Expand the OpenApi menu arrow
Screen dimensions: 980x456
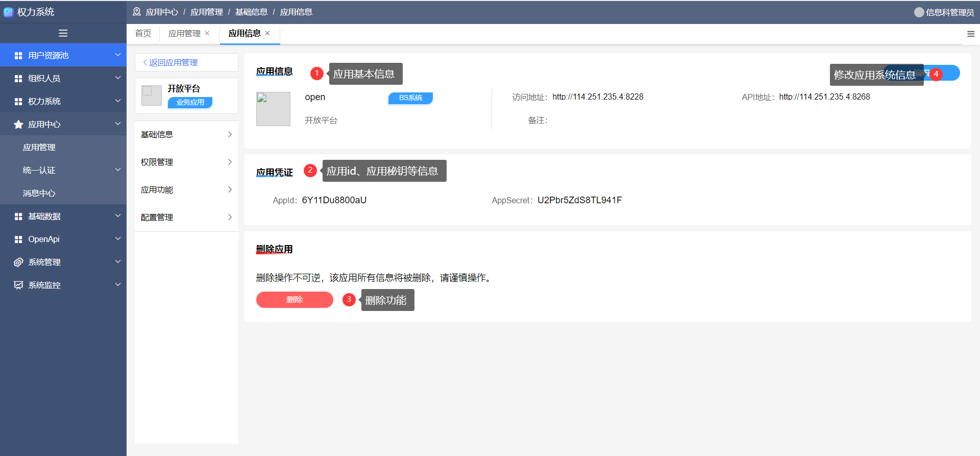[117, 238]
